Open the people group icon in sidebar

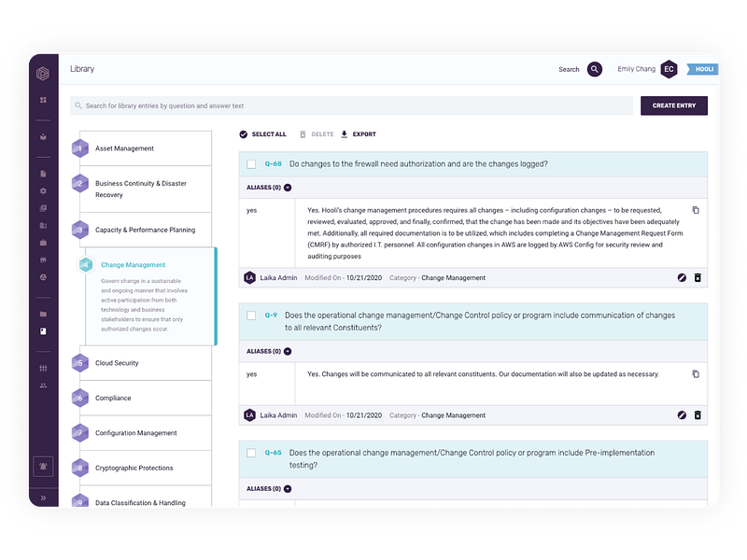click(x=43, y=385)
